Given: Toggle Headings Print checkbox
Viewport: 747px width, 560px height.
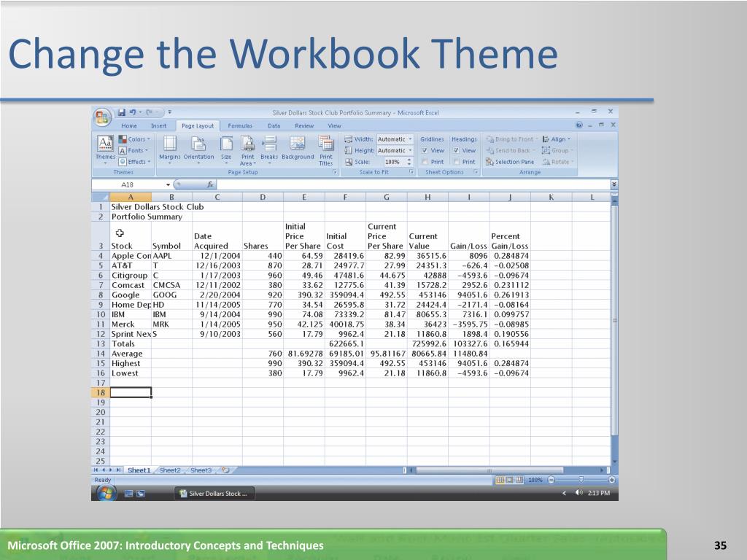Looking at the screenshot, I should [456, 162].
